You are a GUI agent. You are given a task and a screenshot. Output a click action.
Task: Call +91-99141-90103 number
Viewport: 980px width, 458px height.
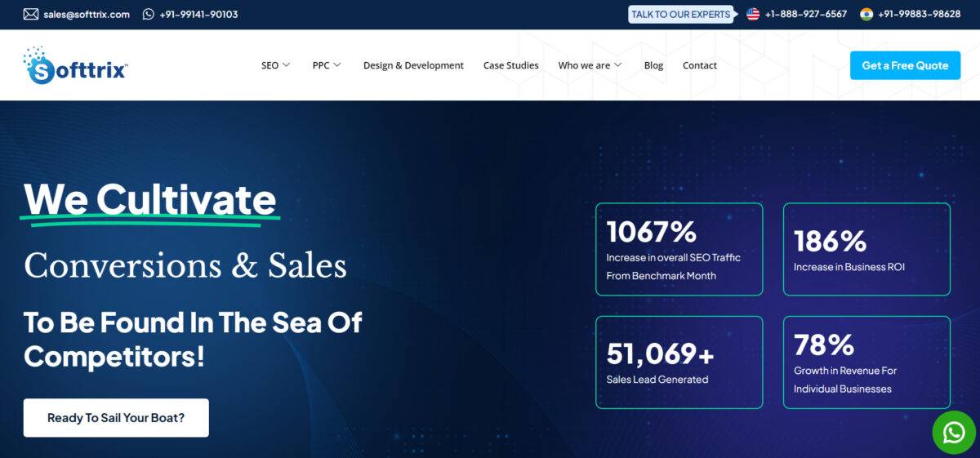click(x=198, y=14)
